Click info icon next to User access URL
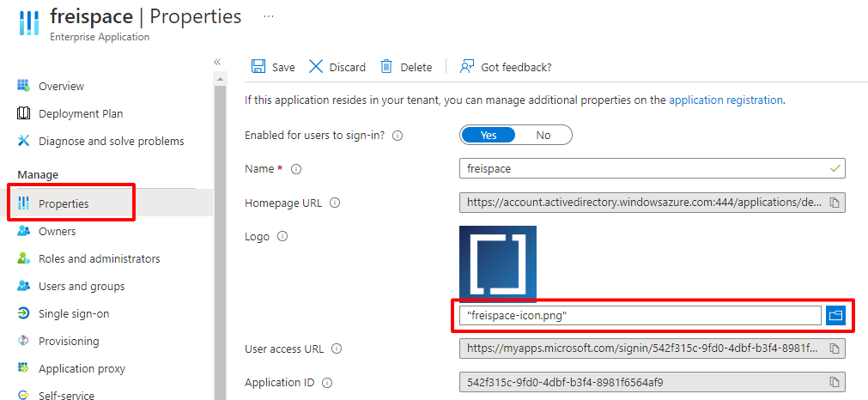The image size is (868, 400). (337, 349)
